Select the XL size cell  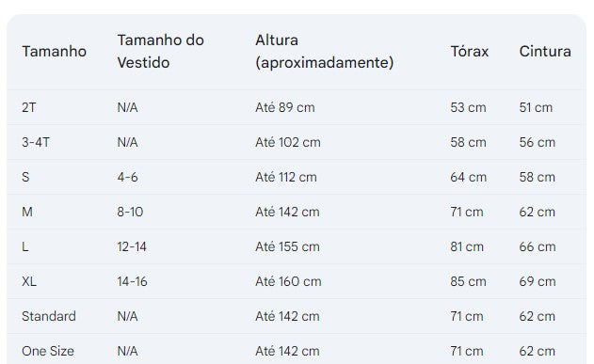pos(29,281)
